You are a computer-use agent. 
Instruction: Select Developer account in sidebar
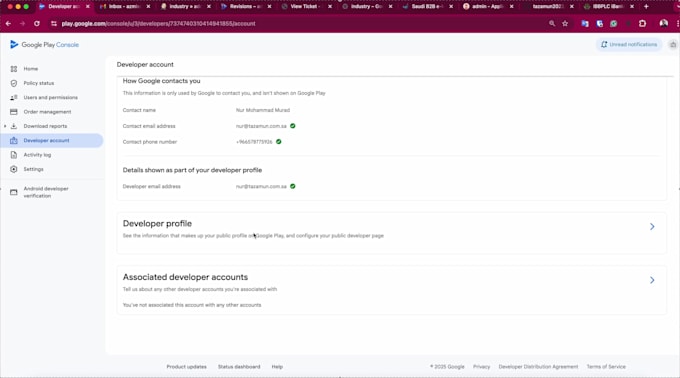pyautogui.click(x=51, y=140)
